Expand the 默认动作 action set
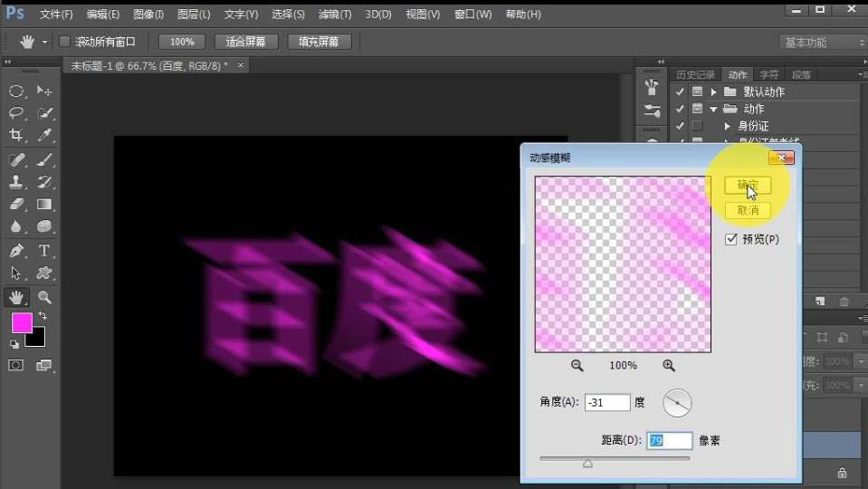The height and width of the screenshot is (489, 868). point(713,91)
